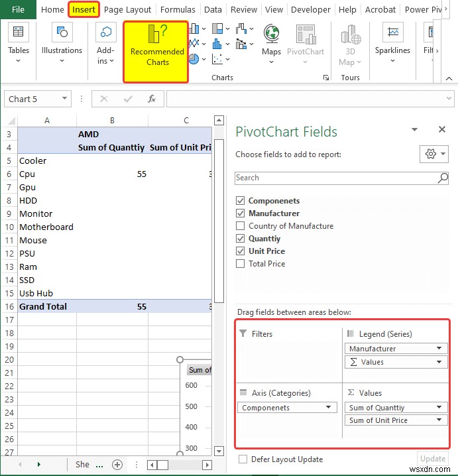This screenshot has height=476, width=458.
Task: Uncheck the Quanttiy field
Action: [240, 238]
